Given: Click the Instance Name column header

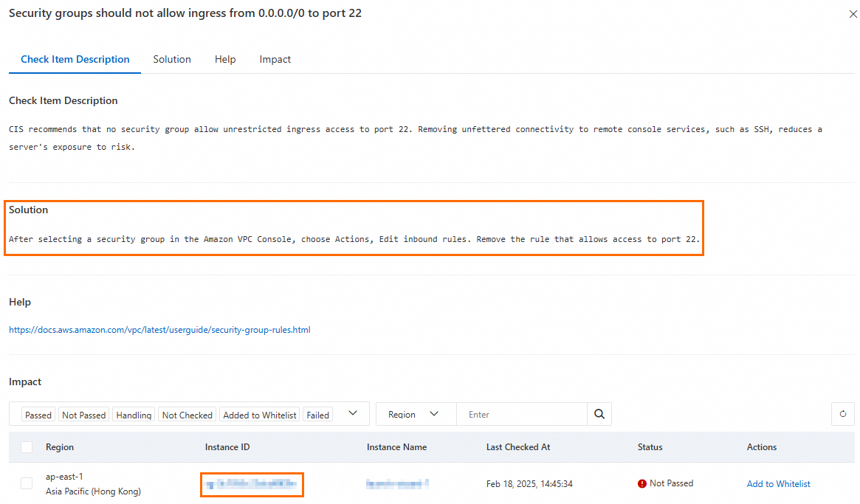Looking at the screenshot, I should coord(396,447).
